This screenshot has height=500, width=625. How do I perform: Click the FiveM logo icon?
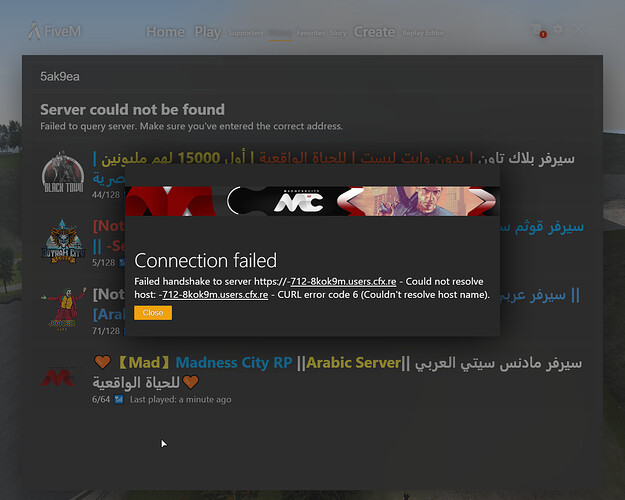(34, 31)
